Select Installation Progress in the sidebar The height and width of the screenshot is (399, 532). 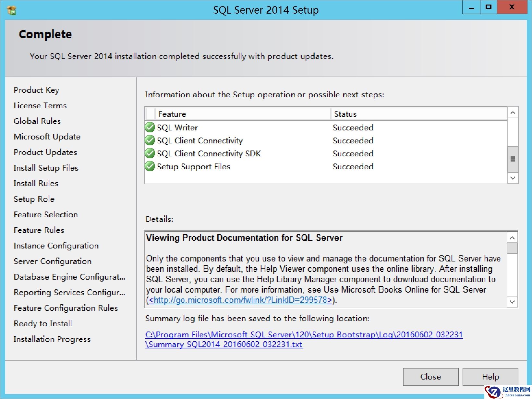pyautogui.click(x=52, y=339)
